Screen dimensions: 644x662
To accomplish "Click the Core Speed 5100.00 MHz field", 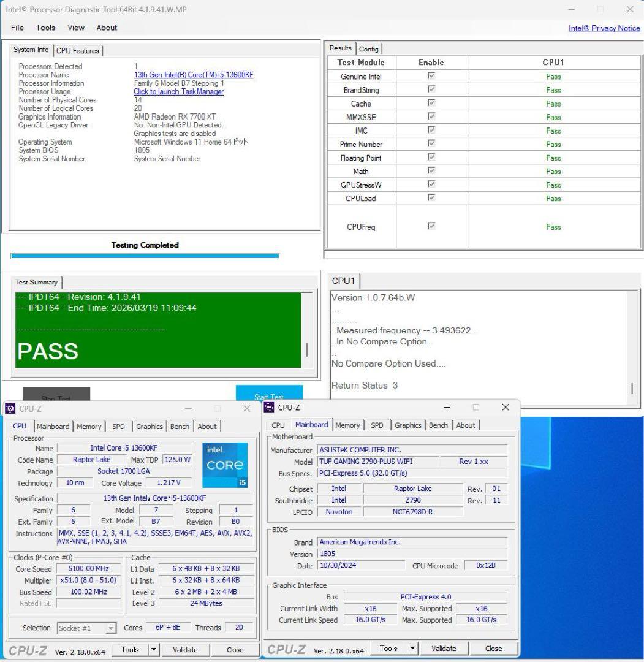I will pos(89,568).
